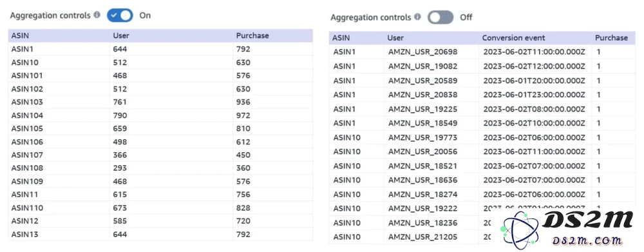Image resolution: width=644 pixels, height=252 pixels.
Task: Open info icon beside right Aggregation controls
Action: click(x=417, y=17)
